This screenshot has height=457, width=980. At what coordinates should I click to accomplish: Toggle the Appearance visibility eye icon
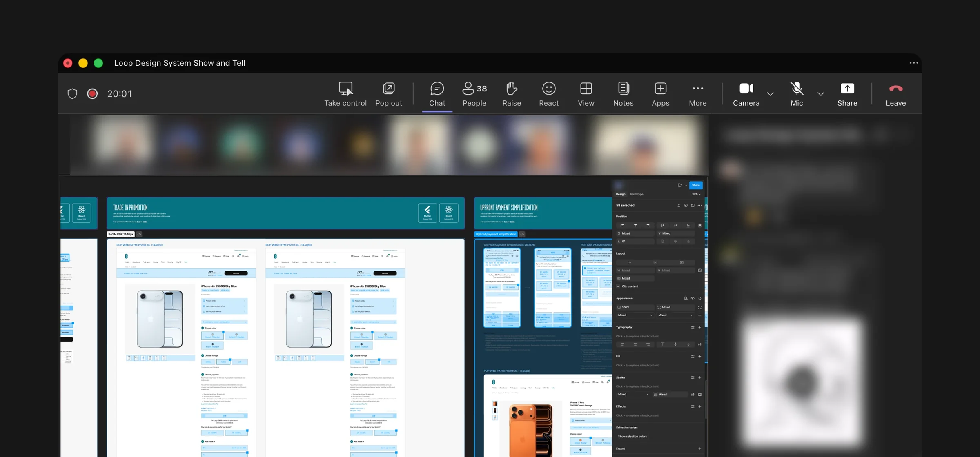pos(693,298)
